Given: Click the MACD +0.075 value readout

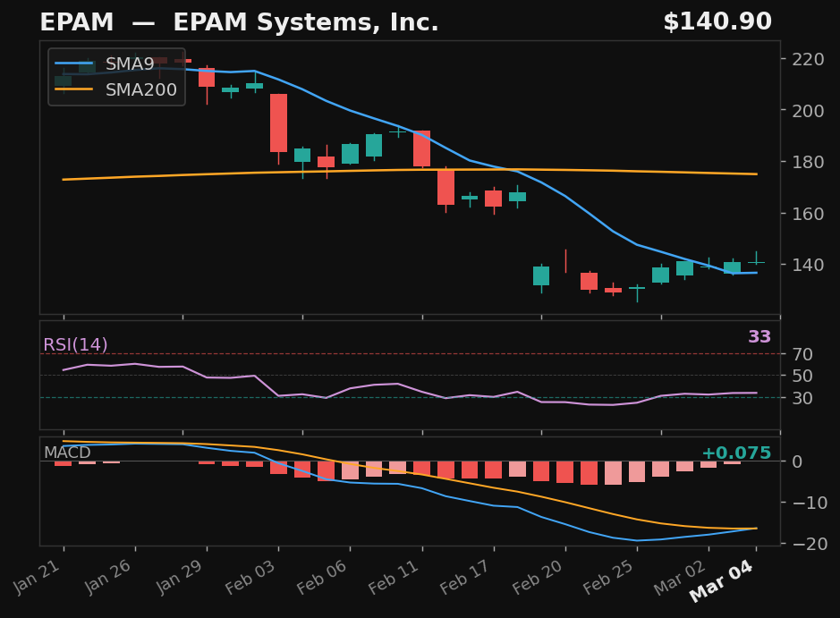Looking at the screenshot, I should tap(737, 453).
